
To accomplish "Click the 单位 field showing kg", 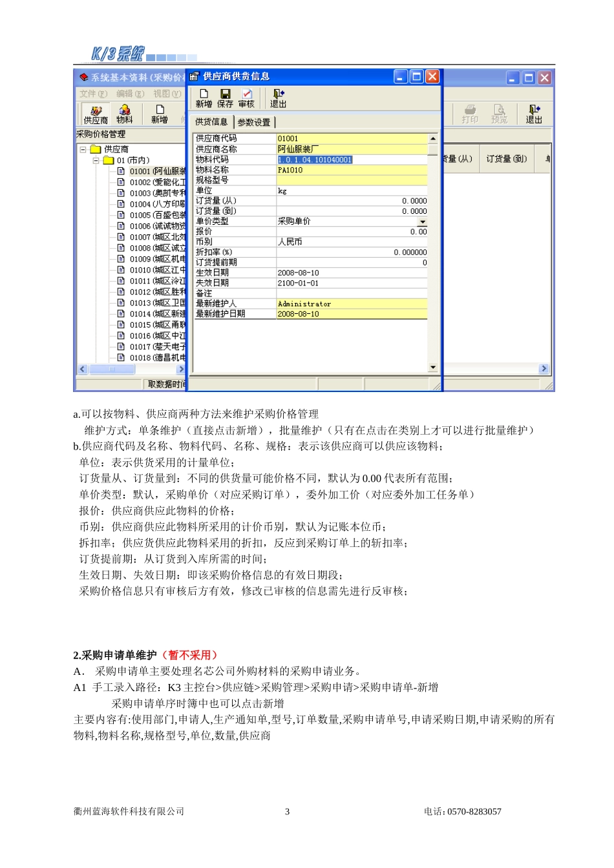I will click(352, 191).
